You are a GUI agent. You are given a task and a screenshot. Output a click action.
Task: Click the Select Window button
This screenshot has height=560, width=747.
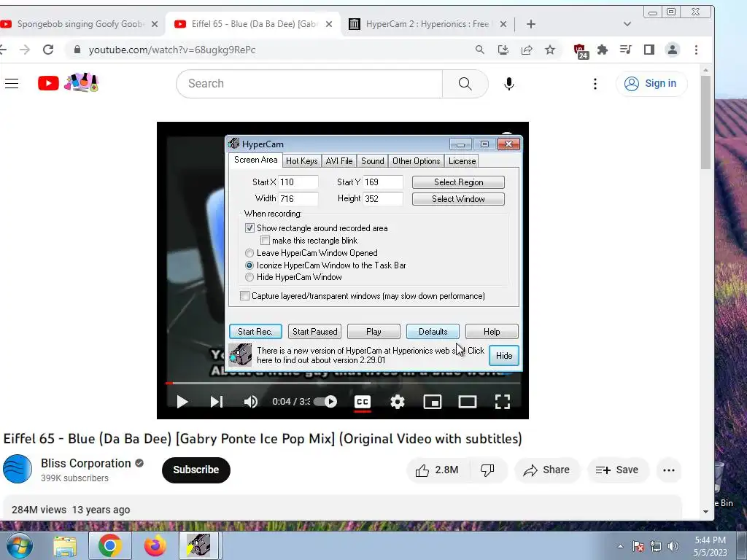(x=458, y=199)
